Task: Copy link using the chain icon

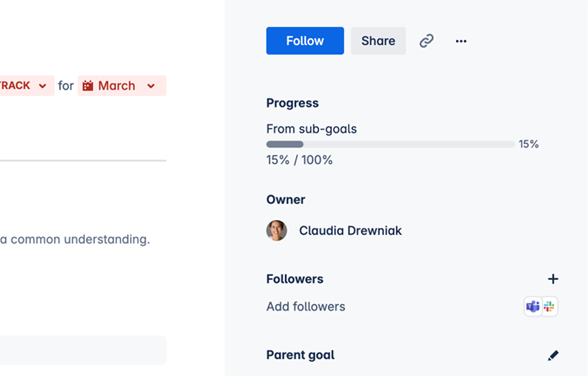Action: [426, 41]
